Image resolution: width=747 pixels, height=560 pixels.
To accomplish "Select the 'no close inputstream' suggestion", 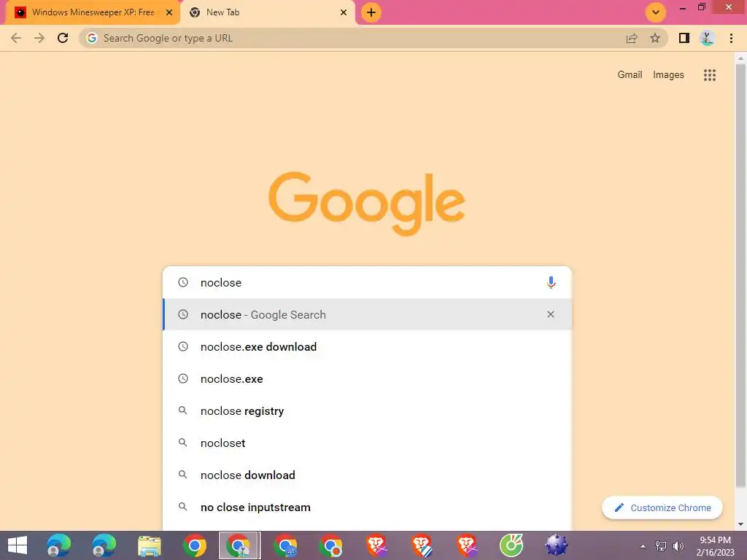I will pyautogui.click(x=367, y=507).
